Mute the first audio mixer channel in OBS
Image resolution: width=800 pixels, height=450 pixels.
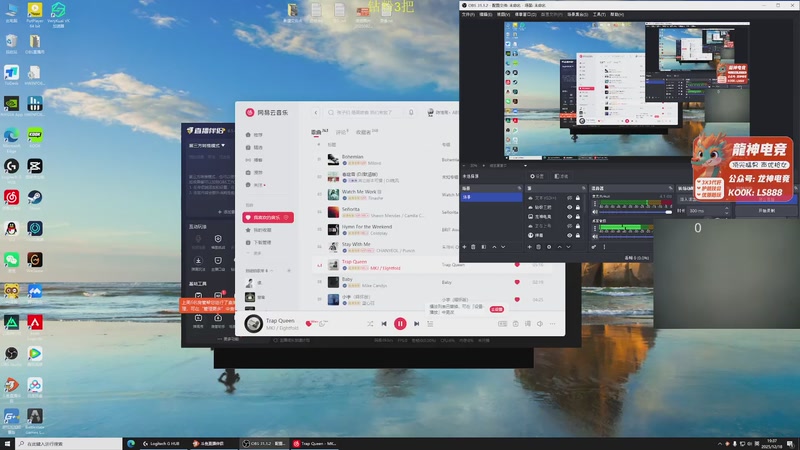coord(595,212)
